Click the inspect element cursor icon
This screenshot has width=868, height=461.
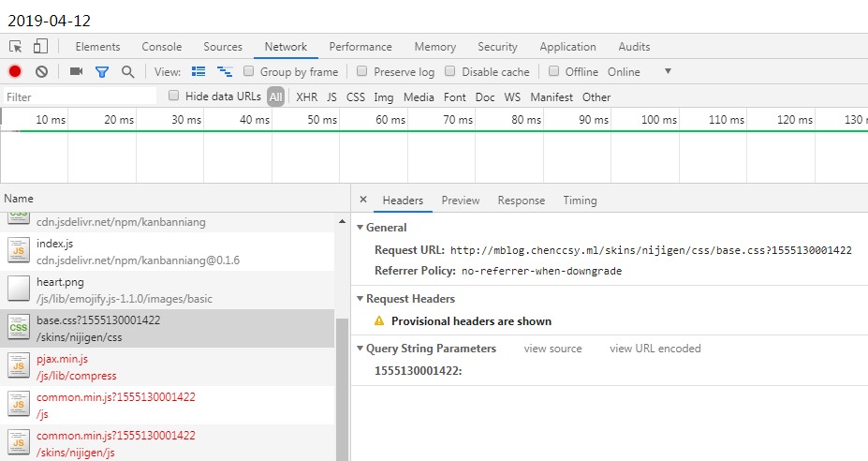point(16,47)
